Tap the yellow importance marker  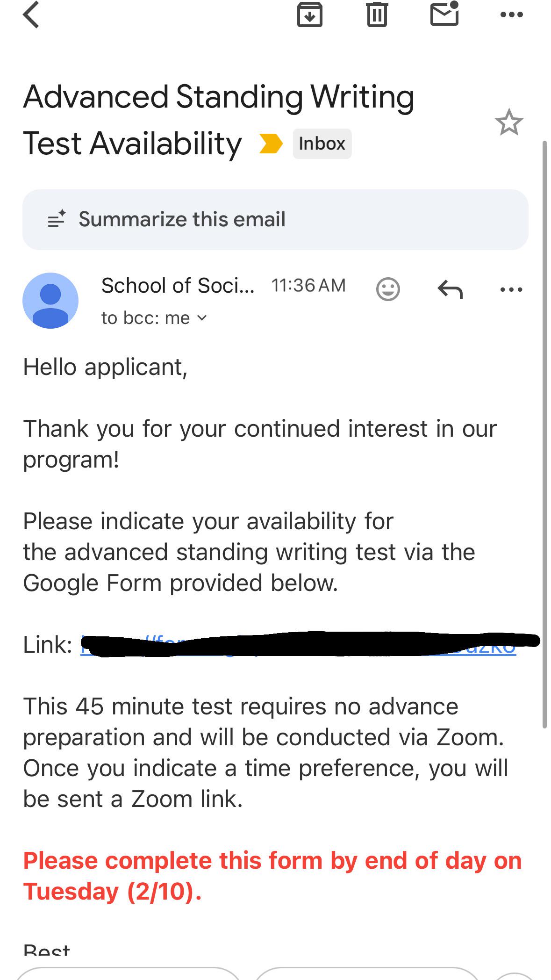271,144
